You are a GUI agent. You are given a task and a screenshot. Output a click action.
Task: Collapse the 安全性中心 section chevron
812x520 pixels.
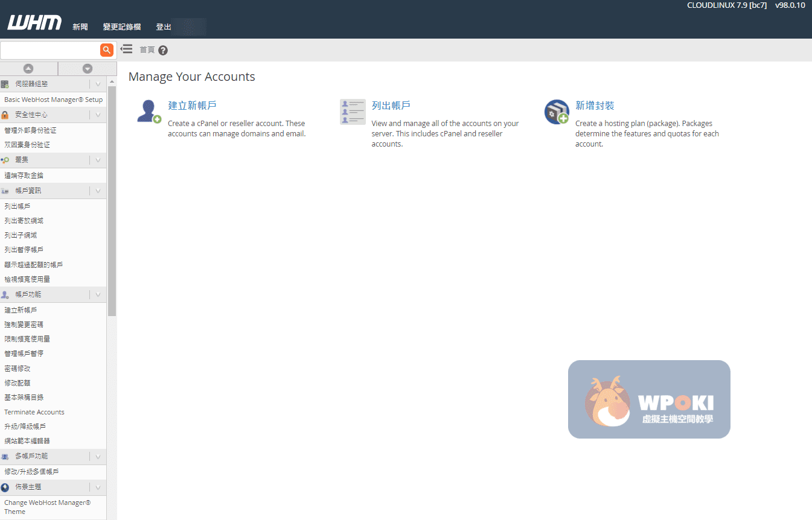[98, 115]
